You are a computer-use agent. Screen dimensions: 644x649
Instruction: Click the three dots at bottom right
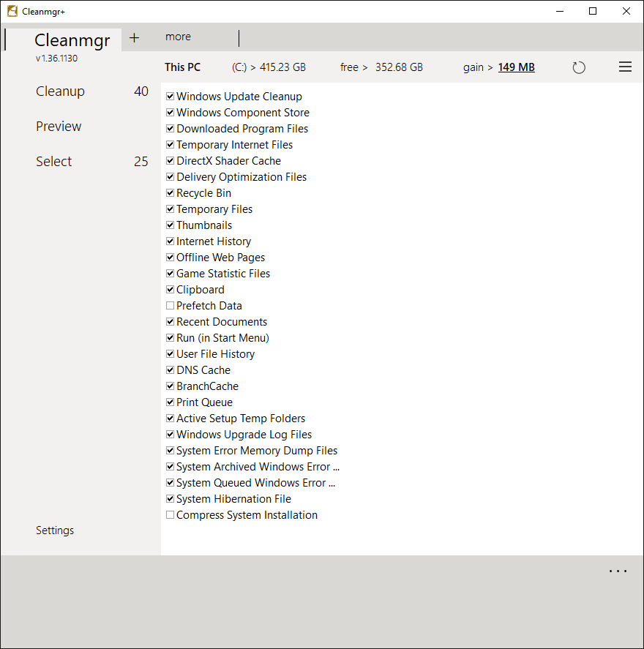click(x=618, y=571)
